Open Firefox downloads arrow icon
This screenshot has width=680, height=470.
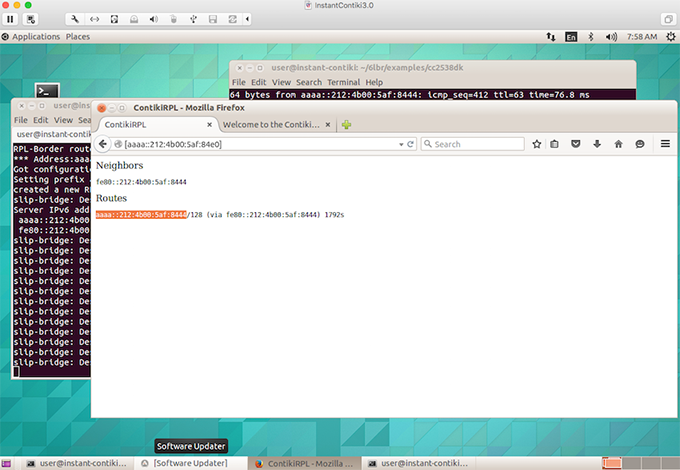click(x=597, y=144)
